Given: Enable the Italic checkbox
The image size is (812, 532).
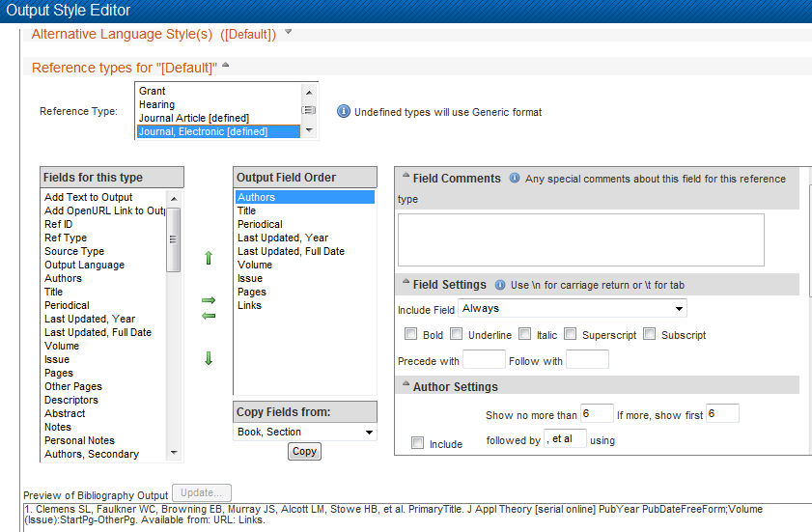Looking at the screenshot, I should [525, 334].
